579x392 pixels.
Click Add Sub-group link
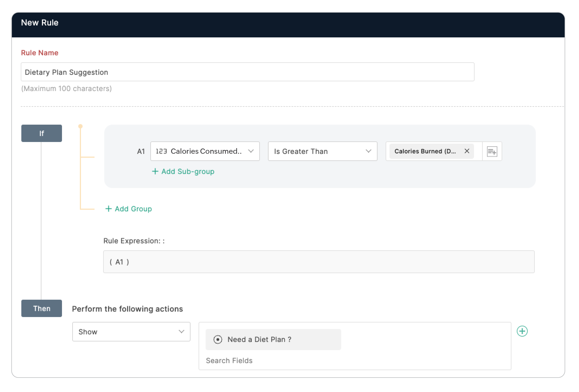point(183,171)
